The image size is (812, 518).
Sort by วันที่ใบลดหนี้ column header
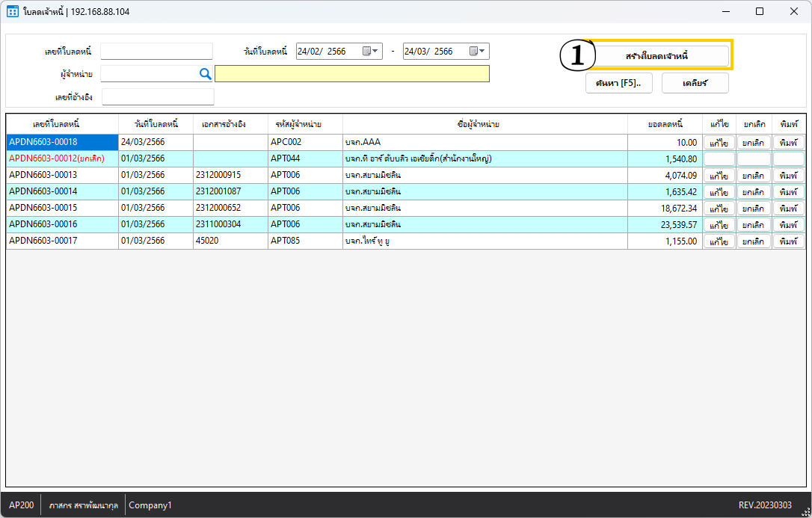[x=156, y=124]
